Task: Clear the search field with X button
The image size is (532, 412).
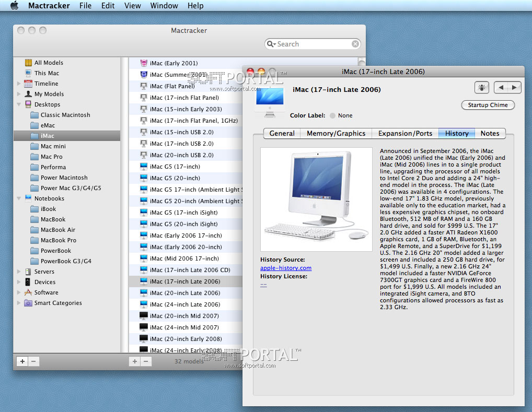Action: pos(355,44)
